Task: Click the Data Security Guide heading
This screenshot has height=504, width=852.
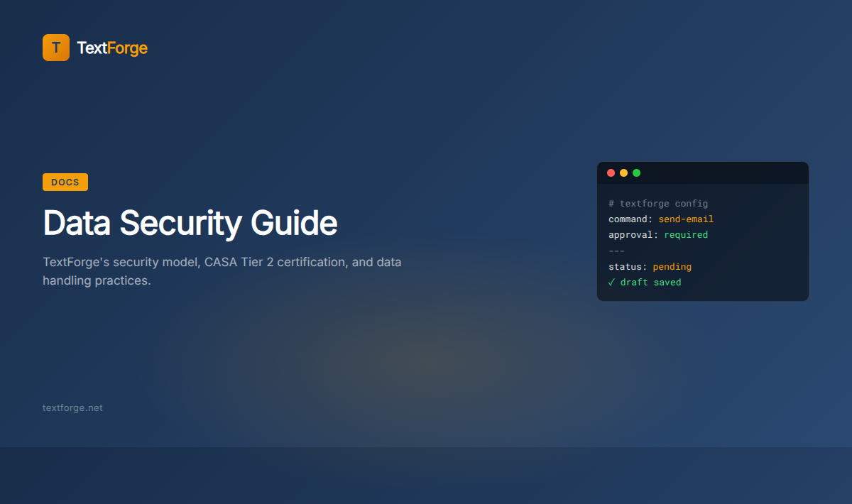Action: (190, 223)
